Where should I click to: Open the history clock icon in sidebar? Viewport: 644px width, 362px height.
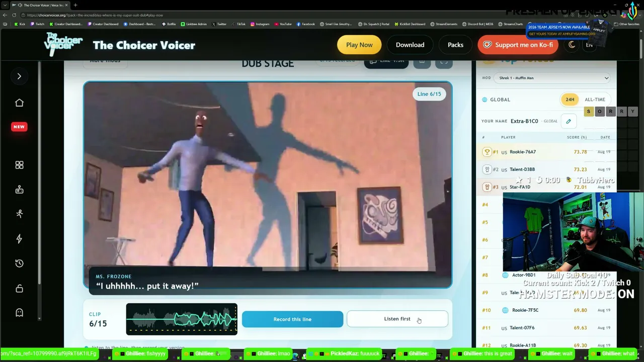19,263
